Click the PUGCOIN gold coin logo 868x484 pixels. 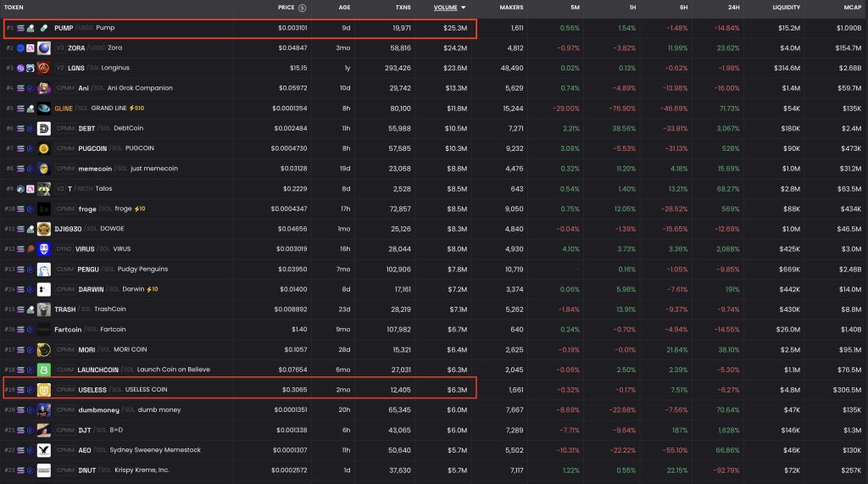point(44,148)
